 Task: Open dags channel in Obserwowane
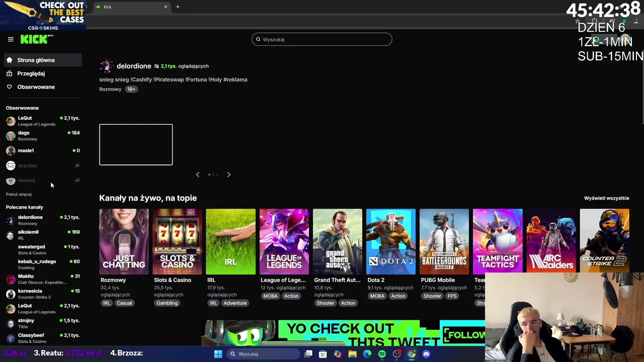[x=43, y=136]
